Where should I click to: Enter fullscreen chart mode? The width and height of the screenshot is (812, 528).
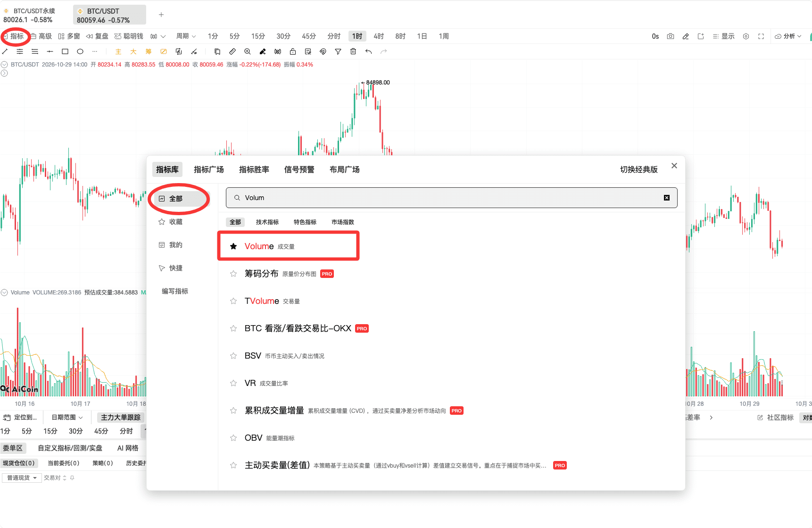click(x=761, y=36)
